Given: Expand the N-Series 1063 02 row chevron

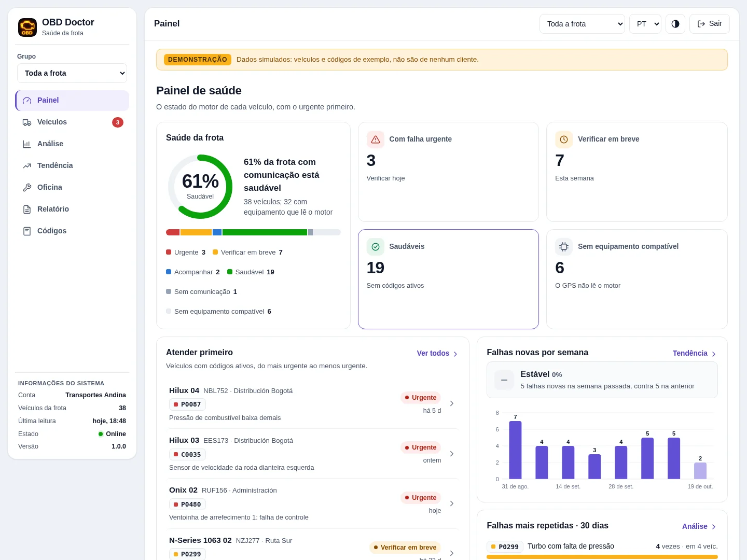Looking at the screenshot, I should [x=452, y=553].
